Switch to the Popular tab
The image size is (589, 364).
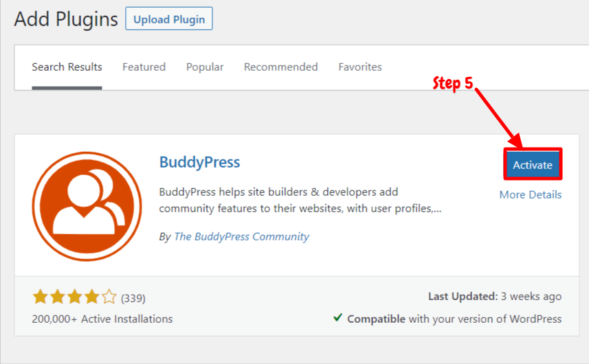[205, 67]
